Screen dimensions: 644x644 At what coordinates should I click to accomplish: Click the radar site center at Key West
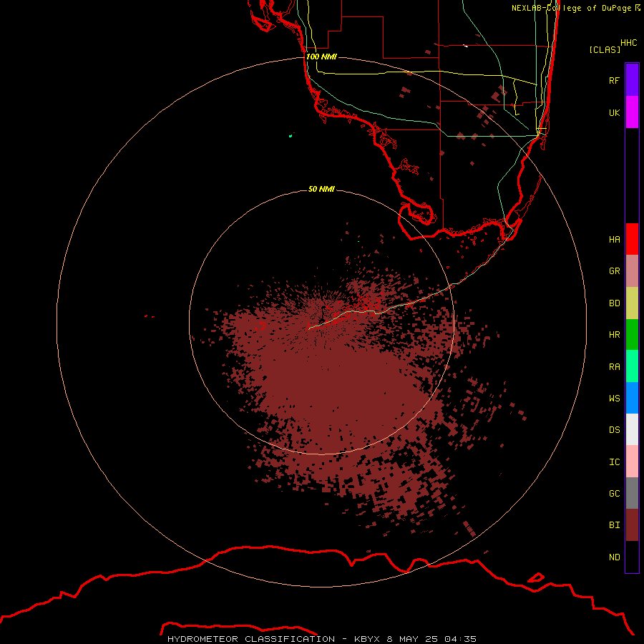pyautogui.click(x=321, y=323)
